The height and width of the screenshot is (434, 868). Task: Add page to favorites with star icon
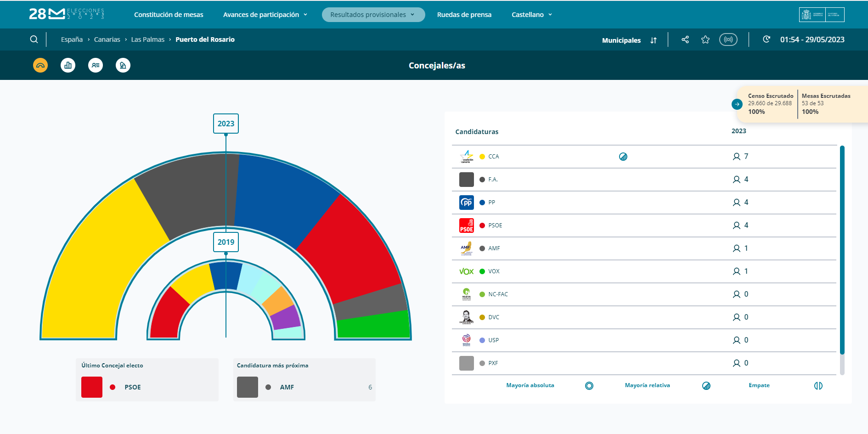[x=705, y=39]
